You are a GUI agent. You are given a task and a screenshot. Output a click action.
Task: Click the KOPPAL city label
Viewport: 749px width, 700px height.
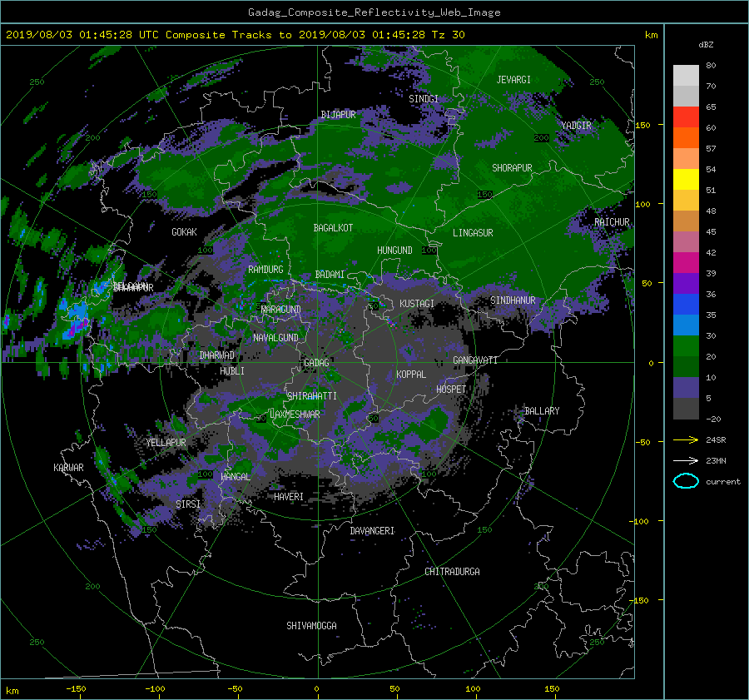pyautogui.click(x=411, y=375)
